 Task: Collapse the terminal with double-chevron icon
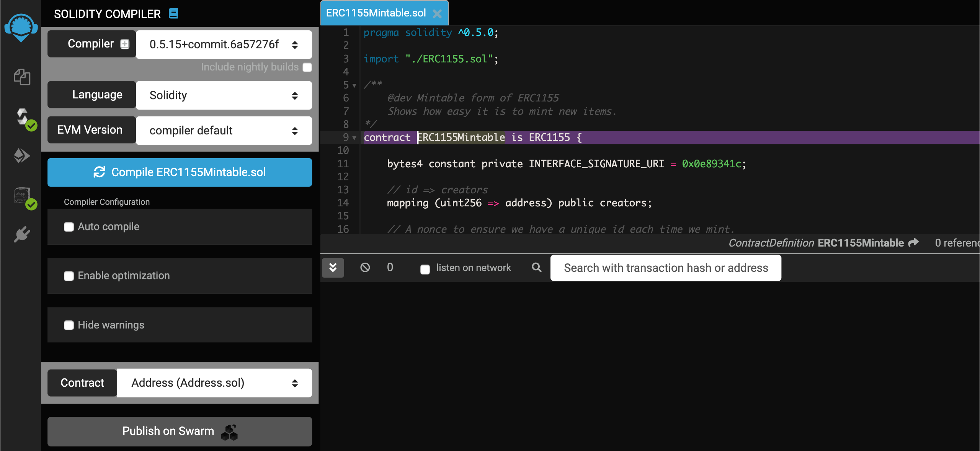pos(333,267)
